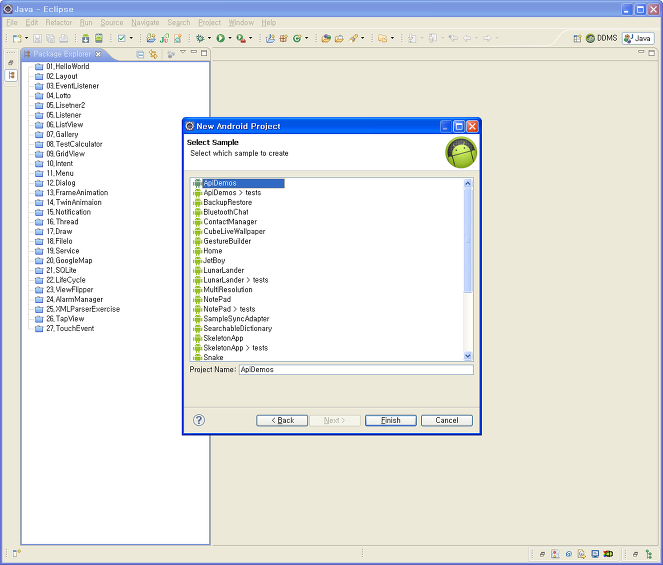Open the Navigate menu
The width and height of the screenshot is (663, 565).
tap(145, 22)
